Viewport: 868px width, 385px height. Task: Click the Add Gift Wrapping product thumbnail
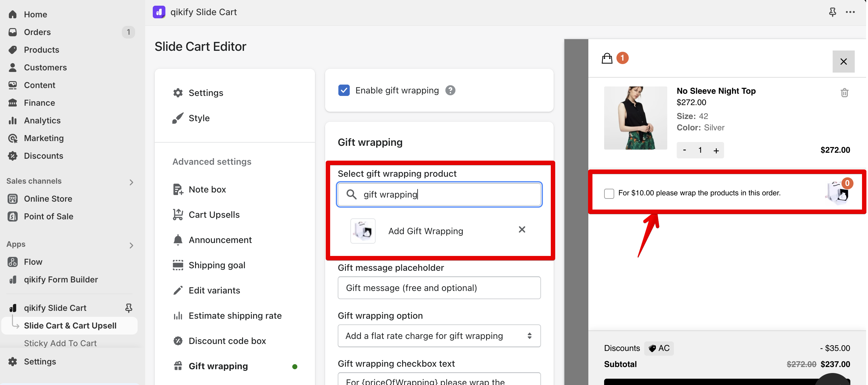click(x=363, y=231)
